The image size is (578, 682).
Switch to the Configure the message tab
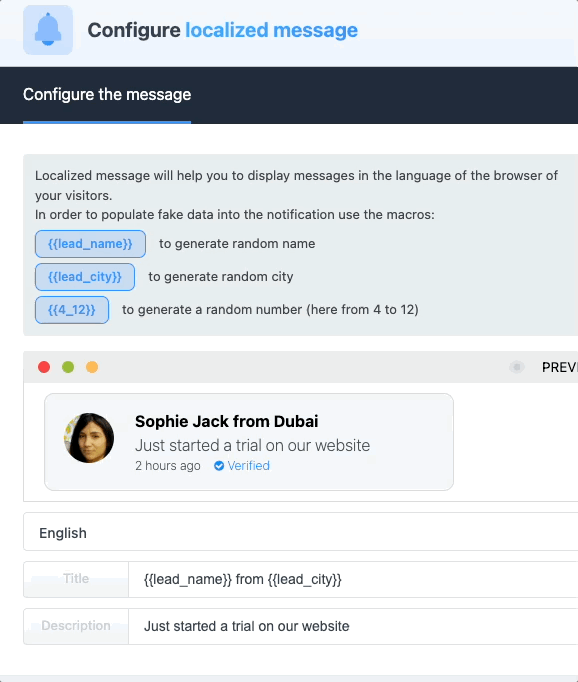pyautogui.click(x=107, y=94)
